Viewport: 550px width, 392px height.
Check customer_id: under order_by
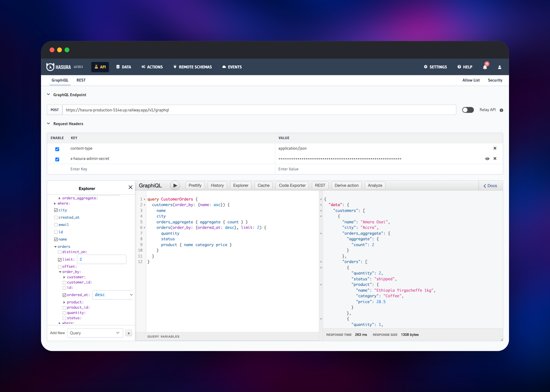[x=64, y=282]
